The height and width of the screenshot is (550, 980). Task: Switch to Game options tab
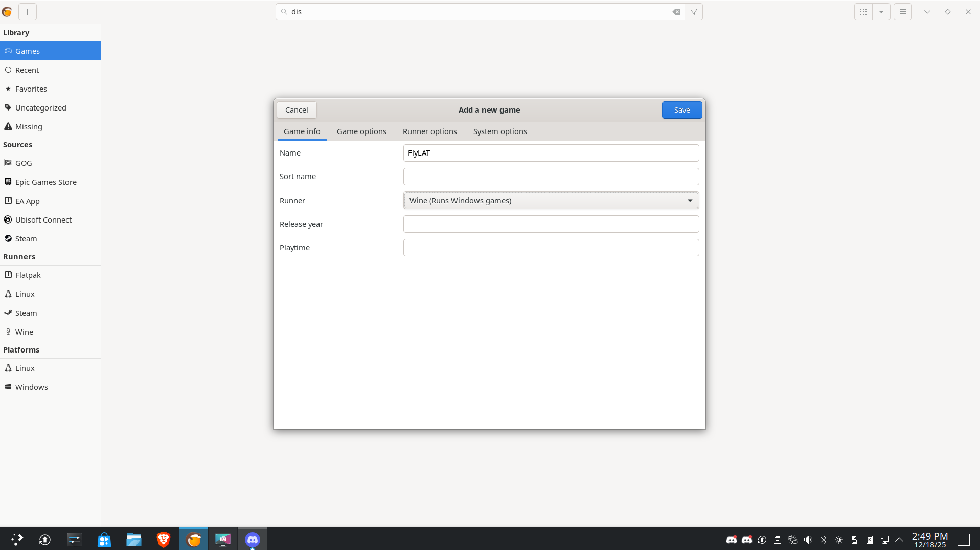coord(361,131)
